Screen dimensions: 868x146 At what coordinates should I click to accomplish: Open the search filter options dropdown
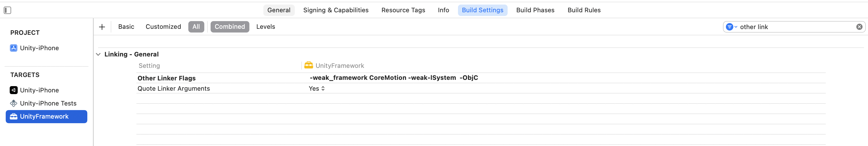coord(731,27)
